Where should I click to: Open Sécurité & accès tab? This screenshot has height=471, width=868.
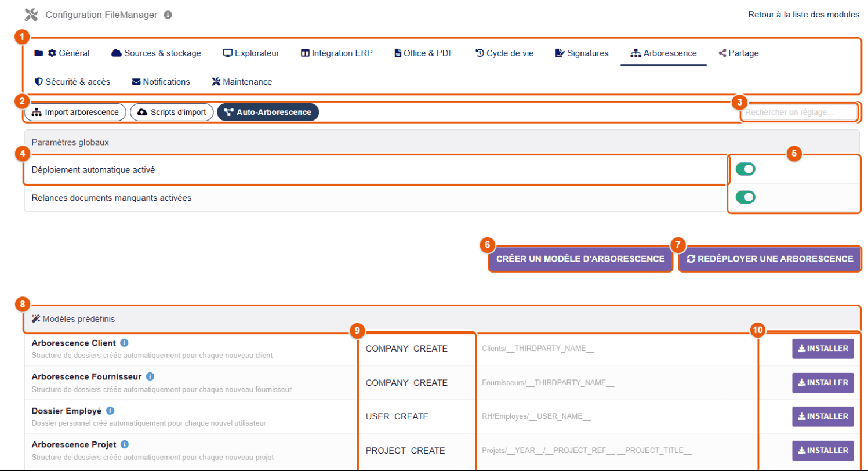pos(72,82)
